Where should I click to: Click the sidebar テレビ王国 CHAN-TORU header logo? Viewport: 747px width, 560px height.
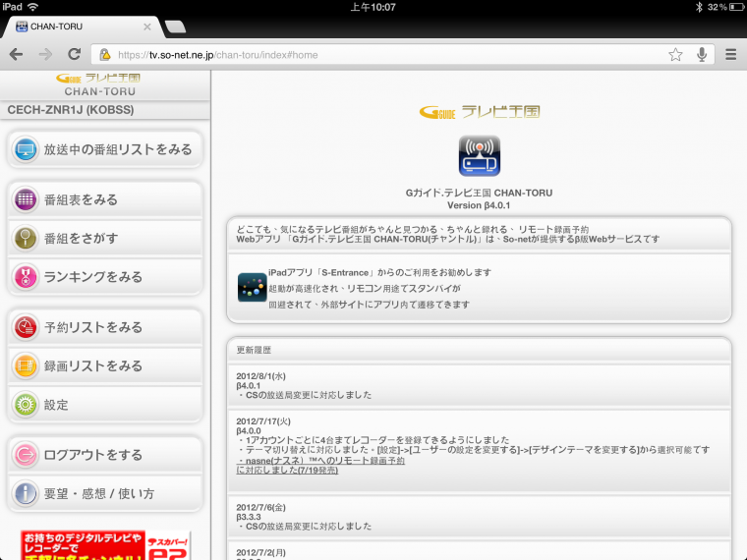[99, 85]
